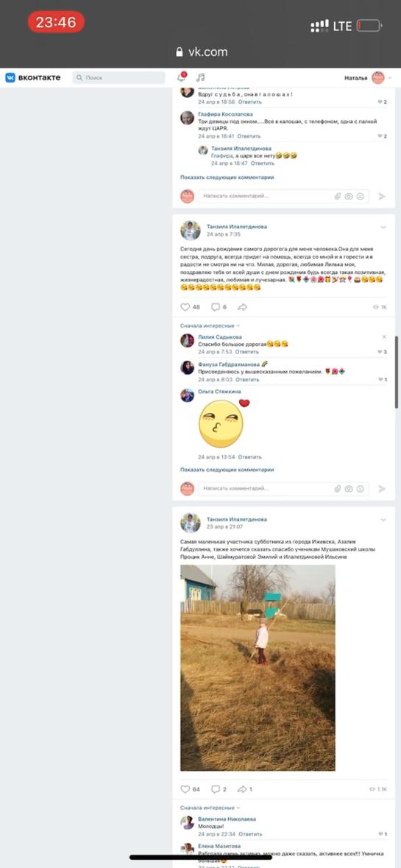Open the notifications bell icon
Viewport: 401px width, 868px height.
click(x=181, y=77)
